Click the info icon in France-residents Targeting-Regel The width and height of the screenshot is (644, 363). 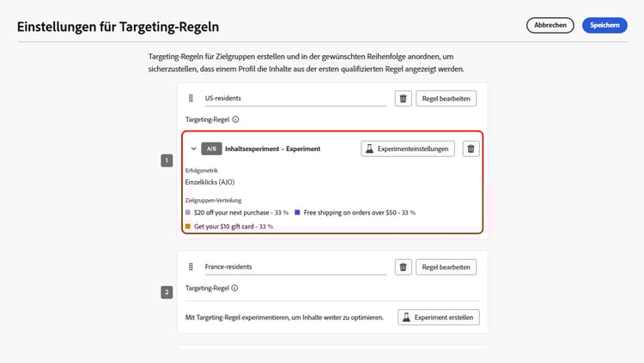pos(235,288)
